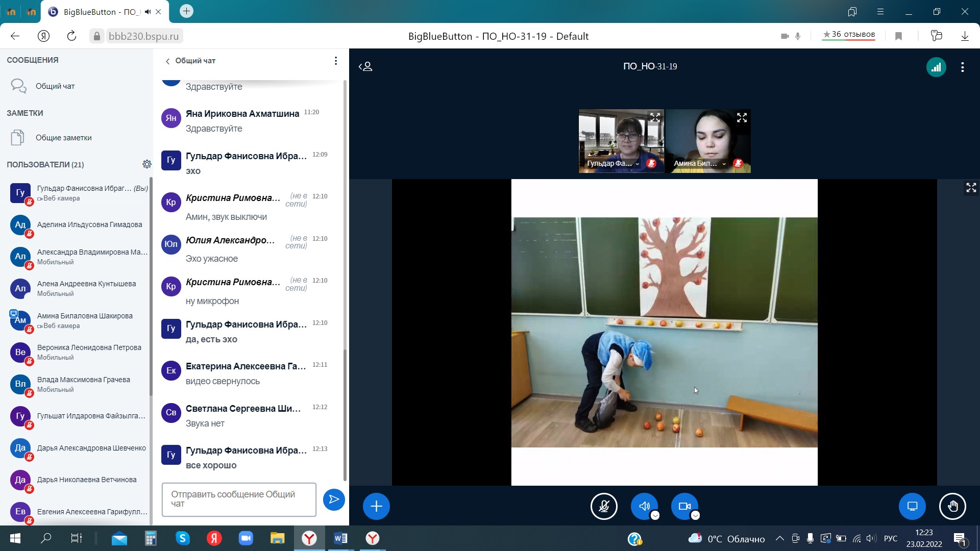Open the main options kebab menu
The height and width of the screenshot is (551, 980).
coord(962,67)
